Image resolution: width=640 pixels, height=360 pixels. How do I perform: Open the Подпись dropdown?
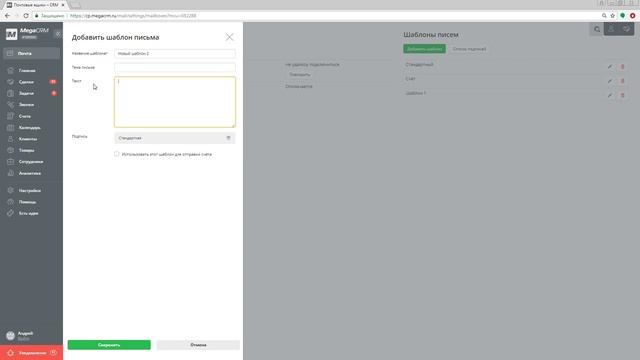(x=175, y=138)
